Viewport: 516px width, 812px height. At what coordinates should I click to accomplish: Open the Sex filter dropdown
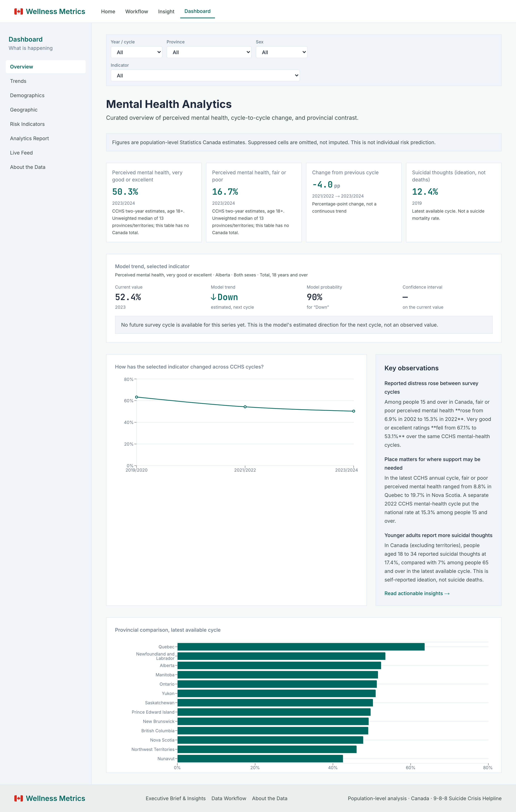pyautogui.click(x=281, y=52)
